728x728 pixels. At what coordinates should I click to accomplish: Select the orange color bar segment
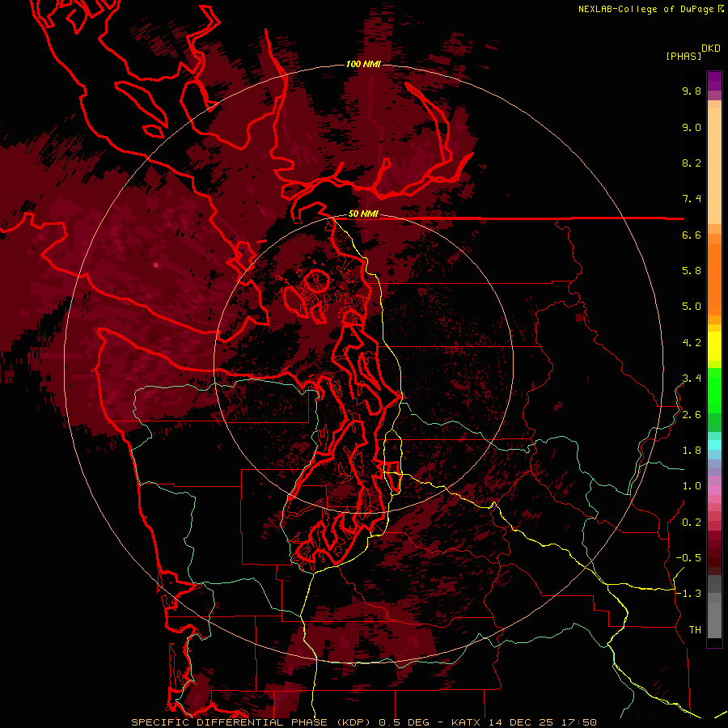click(x=714, y=278)
